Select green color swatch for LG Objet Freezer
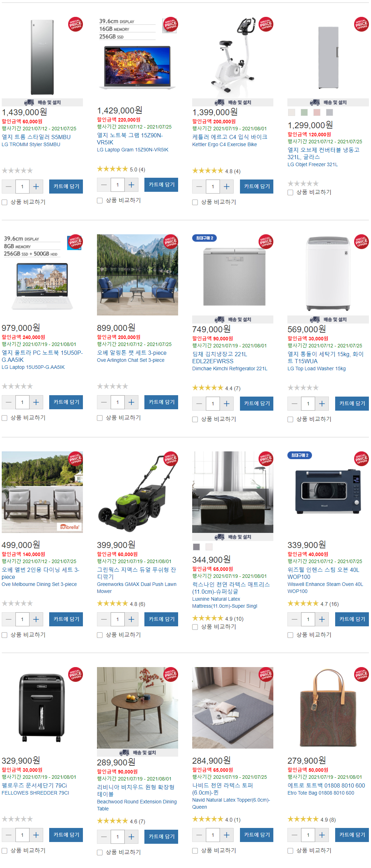The width and height of the screenshot is (371, 868). pos(304,112)
